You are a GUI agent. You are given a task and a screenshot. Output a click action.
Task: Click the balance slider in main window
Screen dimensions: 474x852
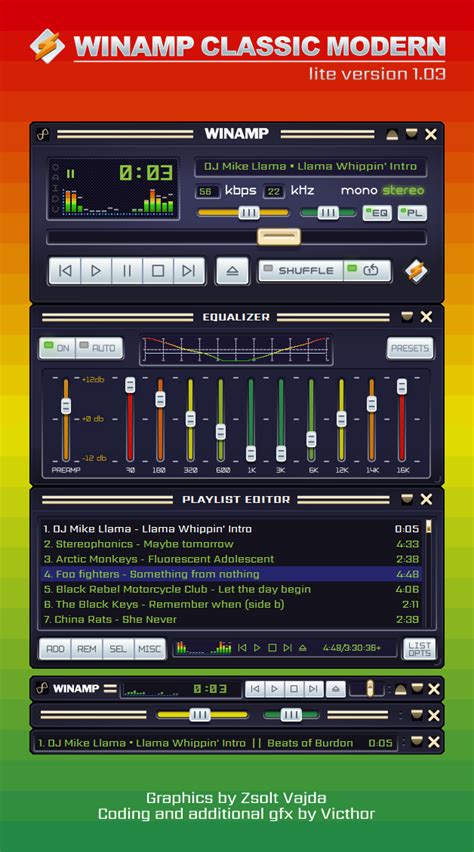[x=328, y=212]
